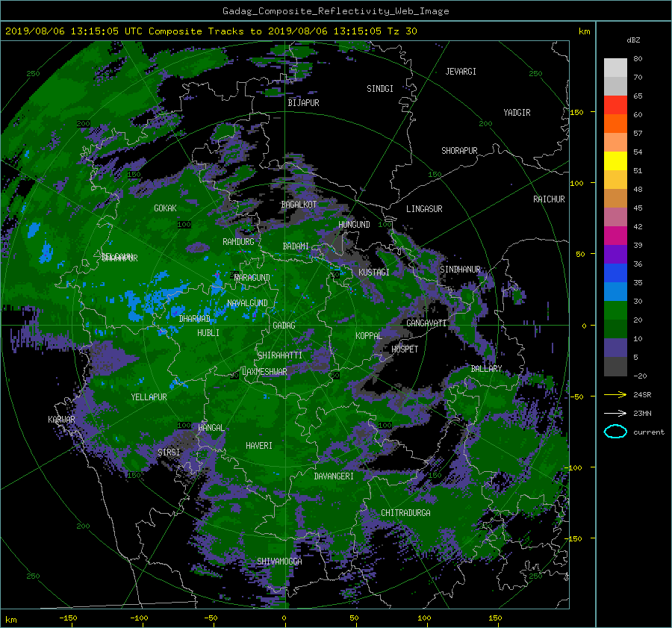Click the DHARWAD city label

(195, 319)
